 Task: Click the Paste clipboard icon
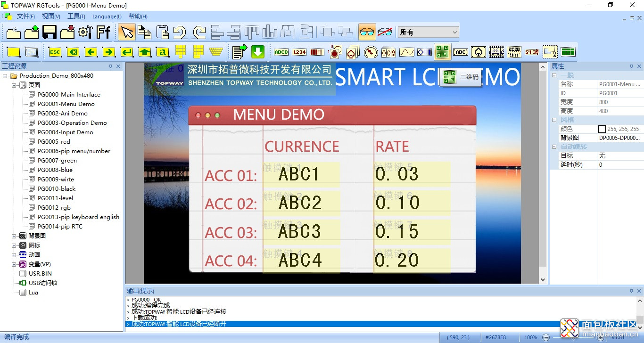(162, 32)
